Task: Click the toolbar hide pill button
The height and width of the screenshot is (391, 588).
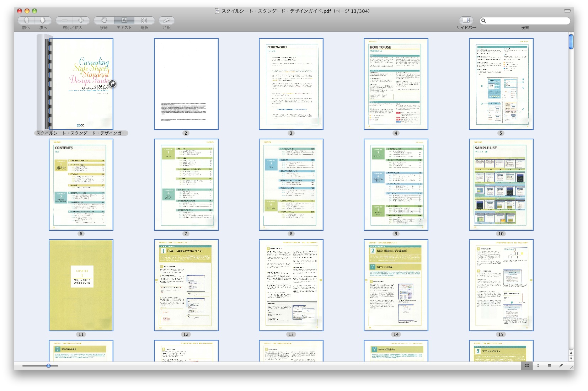Action: [567, 11]
